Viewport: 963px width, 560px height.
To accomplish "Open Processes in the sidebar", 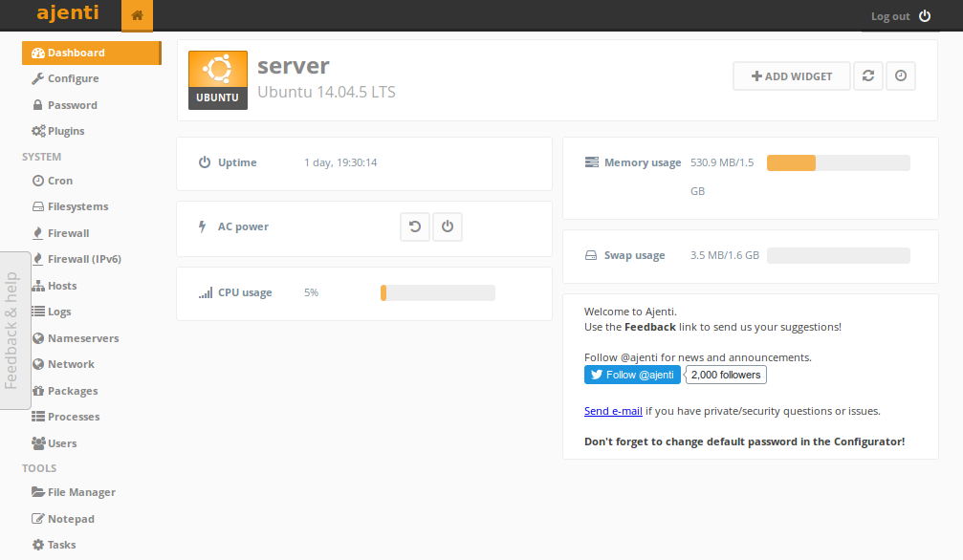I will pos(74,417).
